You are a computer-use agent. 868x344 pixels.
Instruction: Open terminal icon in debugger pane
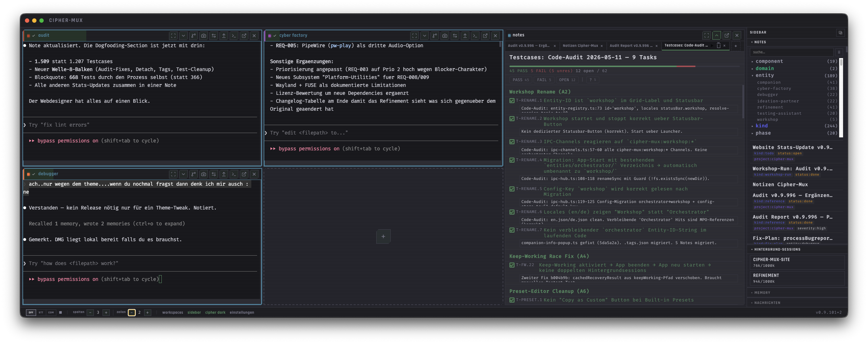pos(234,174)
